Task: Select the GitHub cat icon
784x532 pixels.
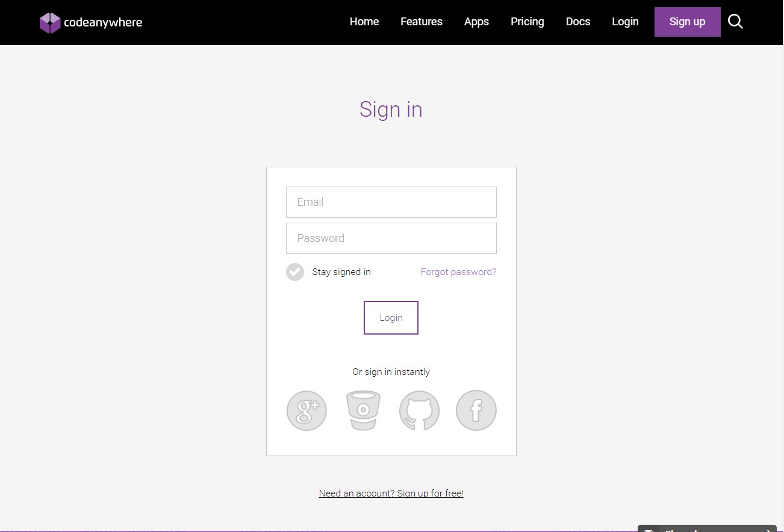Action: (x=419, y=410)
